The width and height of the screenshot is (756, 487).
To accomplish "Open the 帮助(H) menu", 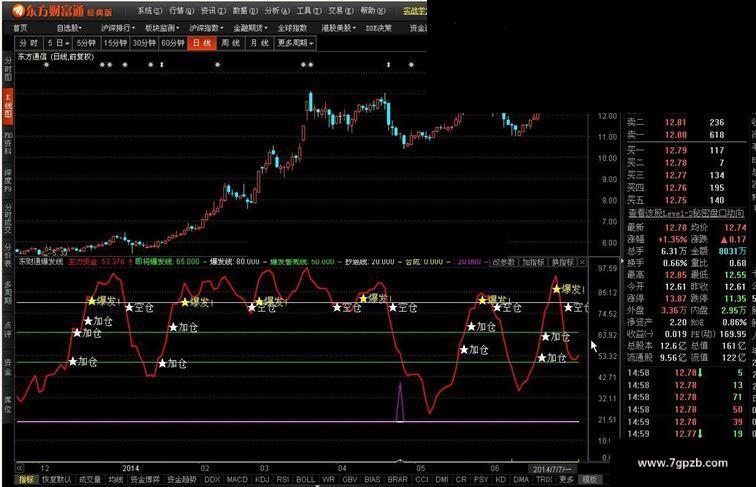I will click(x=373, y=10).
